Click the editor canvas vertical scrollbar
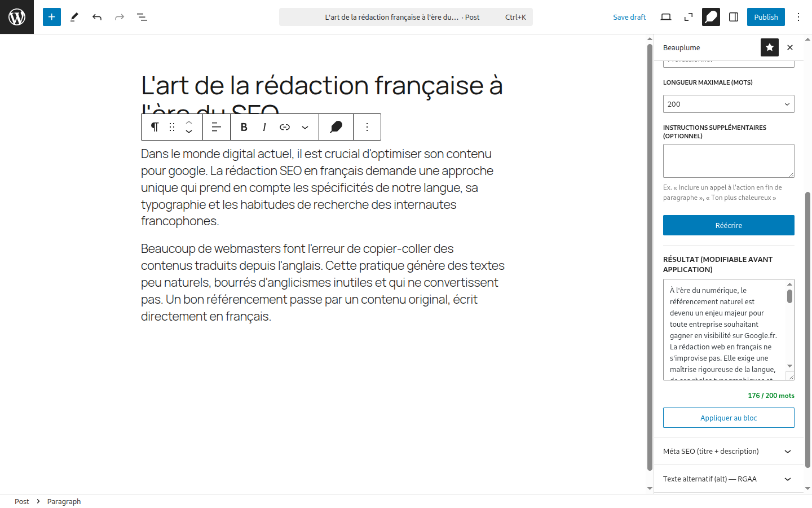This screenshot has width=812, height=508. click(650, 257)
